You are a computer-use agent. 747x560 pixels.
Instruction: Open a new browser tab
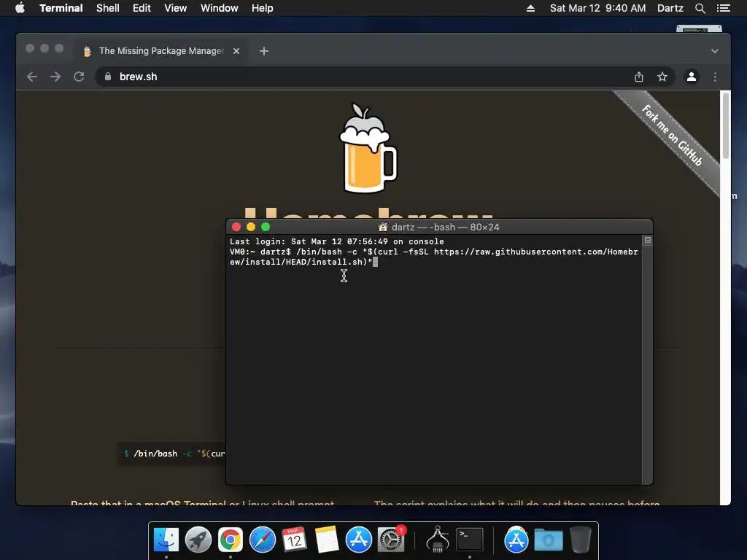click(x=264, y=51)
